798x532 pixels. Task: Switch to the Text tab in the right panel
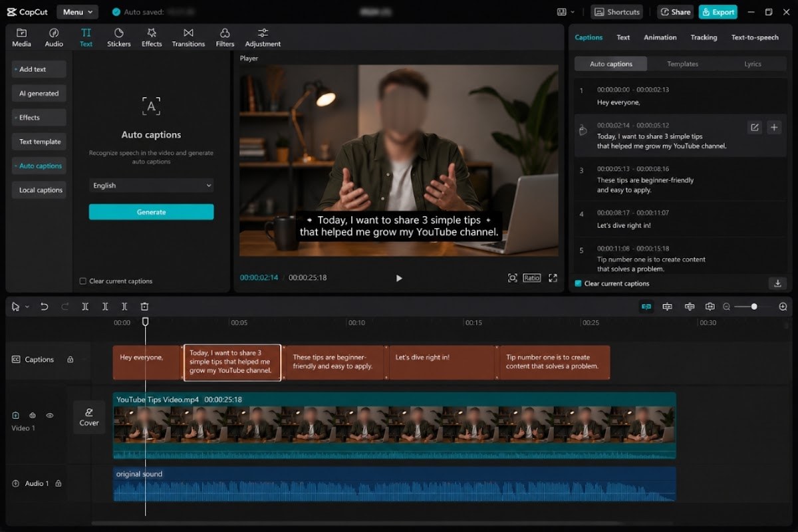click(x=623, y=37)
